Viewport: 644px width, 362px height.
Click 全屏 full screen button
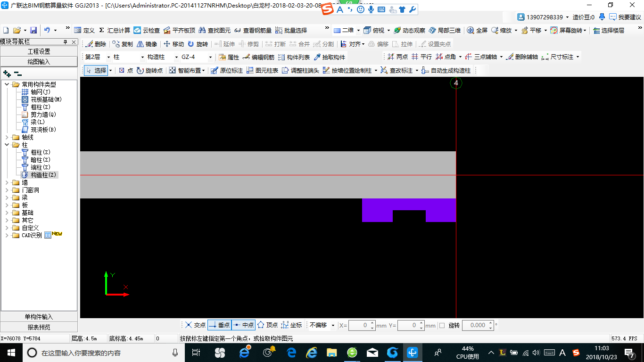(477, 30)
